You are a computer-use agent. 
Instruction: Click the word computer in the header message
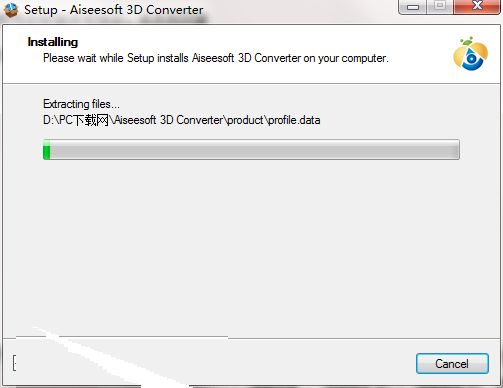pyautogui.click(x=364, y=58)
